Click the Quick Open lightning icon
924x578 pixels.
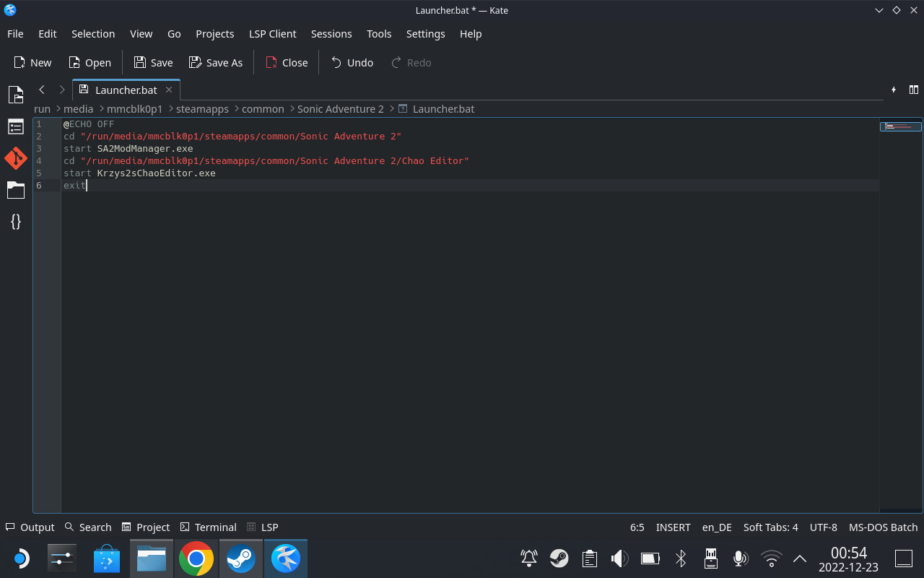click(x=894, y=90)
